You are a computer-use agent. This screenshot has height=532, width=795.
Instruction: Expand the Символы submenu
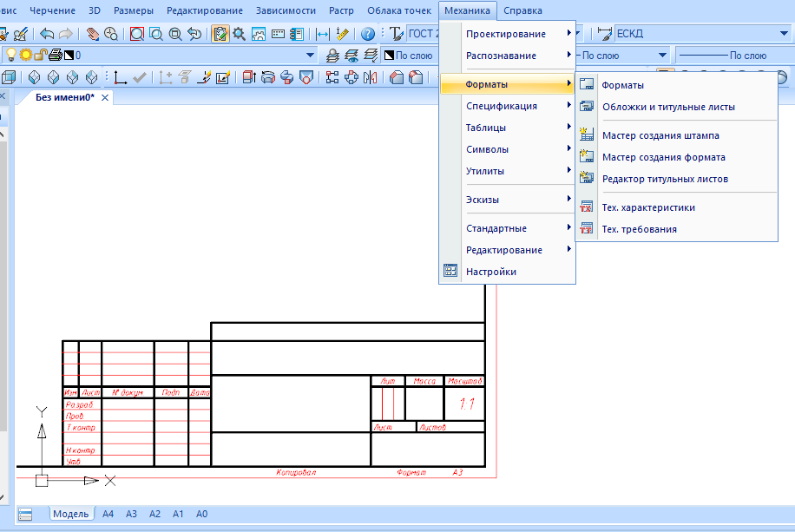tap(508, 149)
